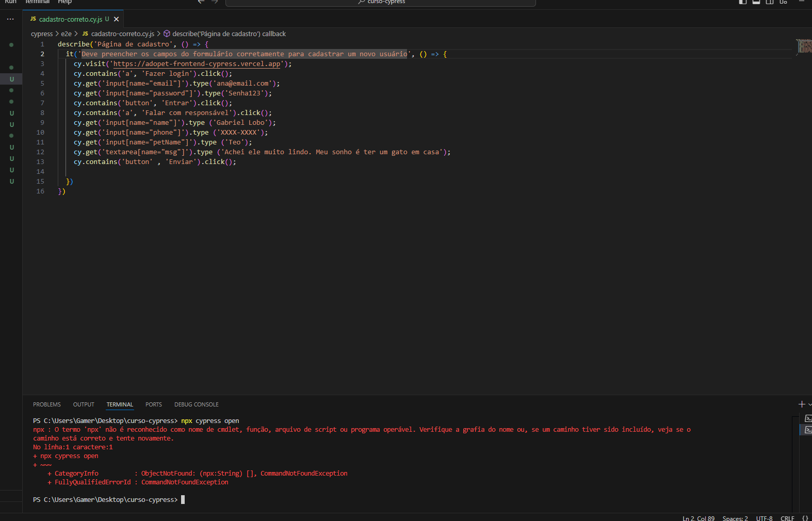The image size is (812, 521).
Task: Click the curso-cypress command center search box
Action: click(x=381, y=3)
